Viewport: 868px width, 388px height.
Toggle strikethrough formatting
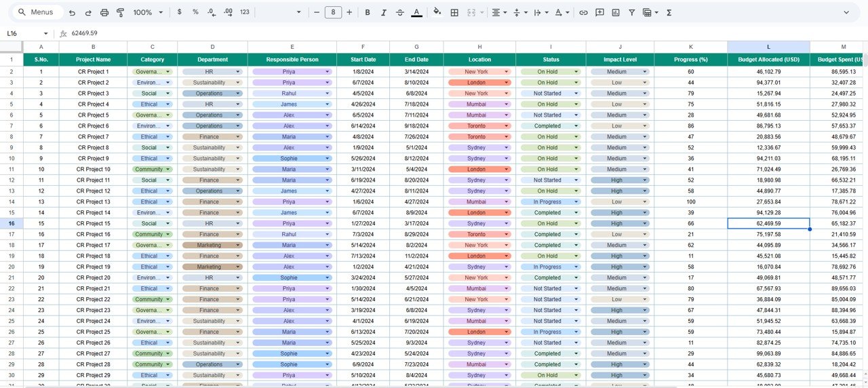point(399,12)
